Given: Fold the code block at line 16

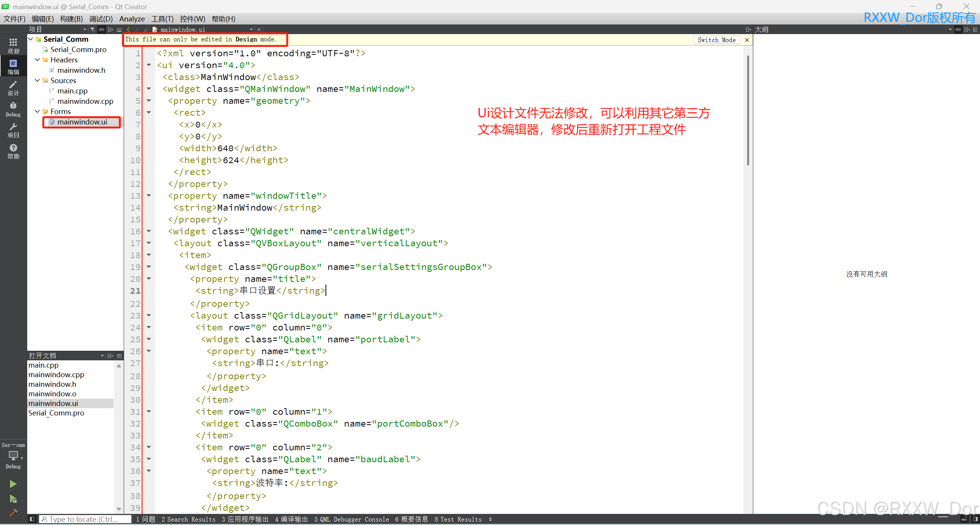Looking at the screenshot, I should point(149,231).
